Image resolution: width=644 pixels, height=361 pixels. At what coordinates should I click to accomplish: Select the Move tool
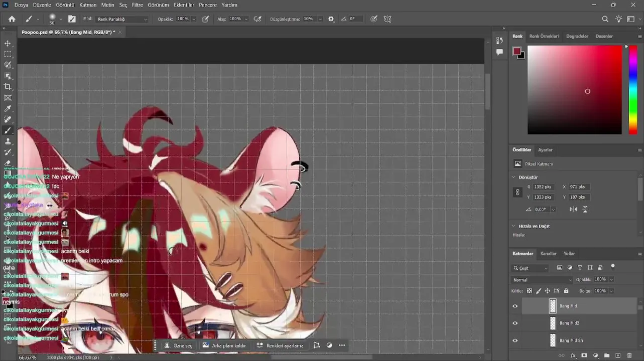pos(8,44)
